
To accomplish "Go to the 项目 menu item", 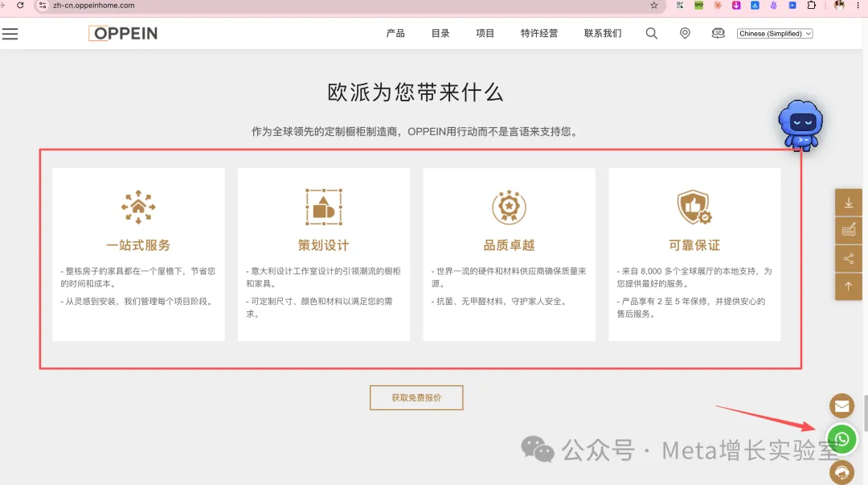I will click(485, 33).
